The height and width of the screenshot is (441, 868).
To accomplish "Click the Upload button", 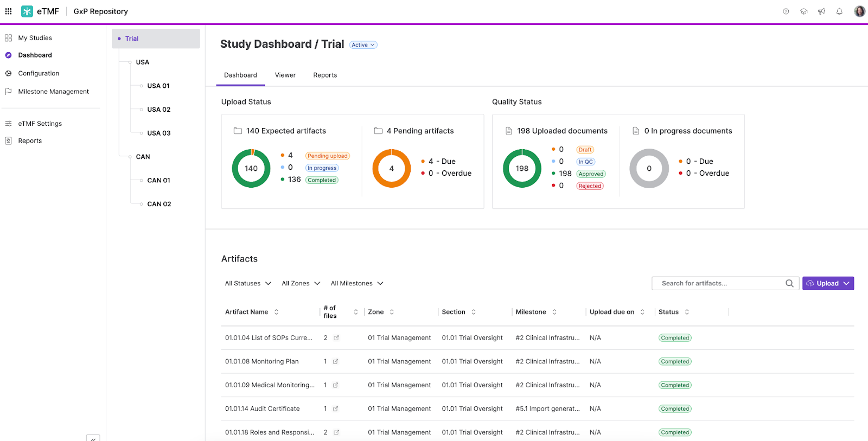I will click(827, 284).
